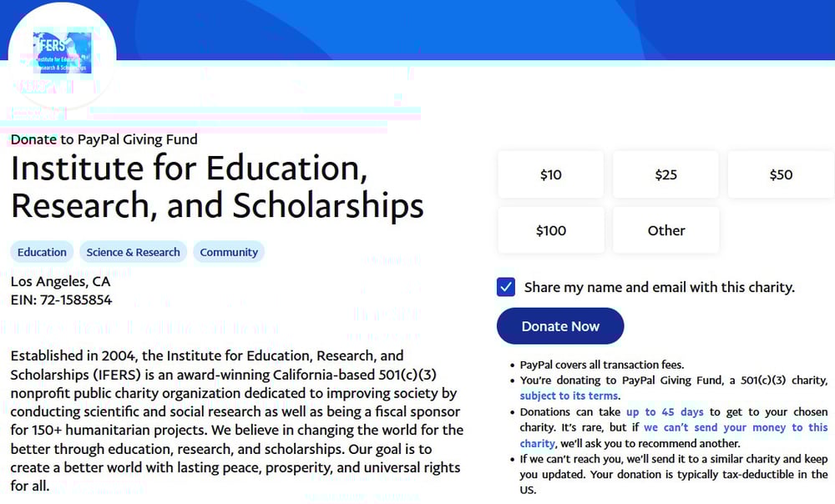Open the Science & Research category tag
This screenshot has height=504, width=835.
pos(133,252)
